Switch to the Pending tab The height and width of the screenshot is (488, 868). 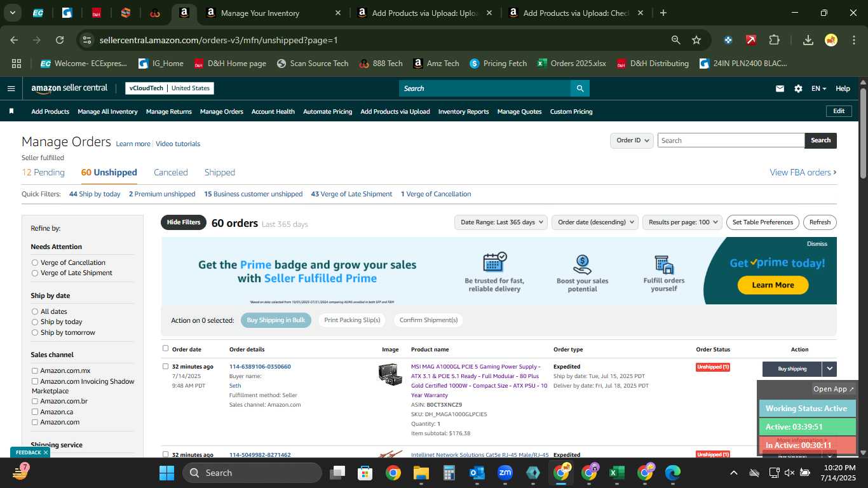(43, 172)
